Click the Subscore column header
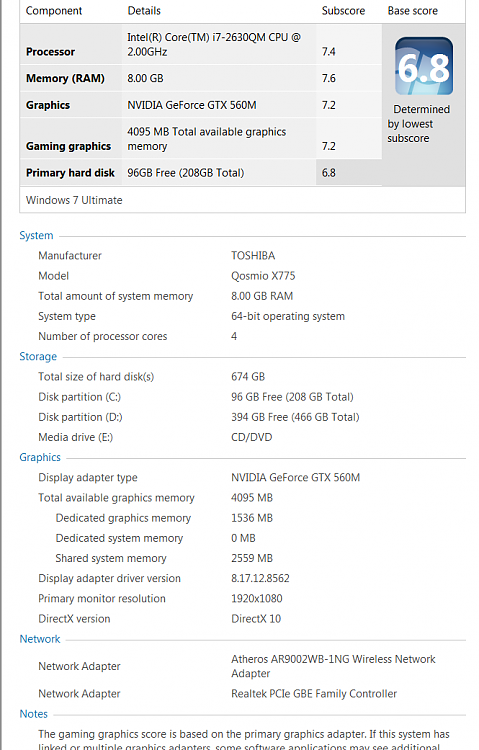Image resolution: width=479 pixels, height=750 pixels. [343, 11]
